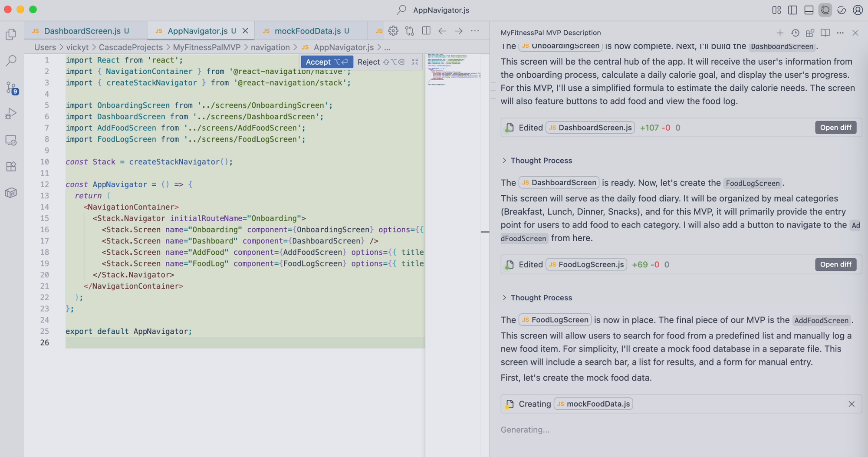Image resolution: width=868 pixels, height=457 pixels.
Task: Open the account profile icon
Action: coord(858,10)
